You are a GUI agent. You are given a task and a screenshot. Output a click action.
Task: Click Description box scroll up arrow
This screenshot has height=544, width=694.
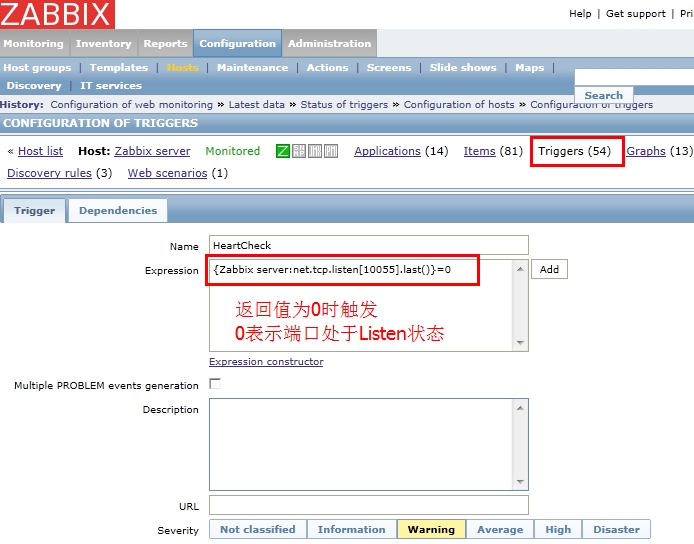[x=520, y=408]
